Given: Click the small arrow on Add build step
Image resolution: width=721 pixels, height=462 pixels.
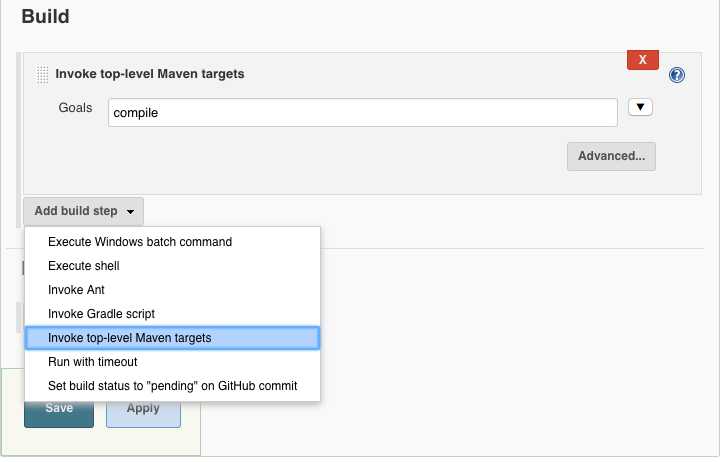Looking at the screenshot, I should [x=131, y=211].
